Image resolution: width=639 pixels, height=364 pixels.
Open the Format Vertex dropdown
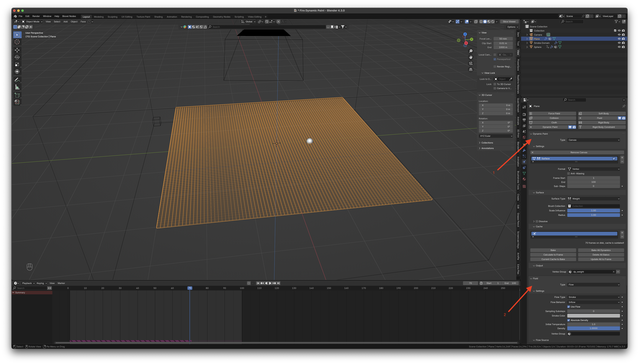coord(593,169)
